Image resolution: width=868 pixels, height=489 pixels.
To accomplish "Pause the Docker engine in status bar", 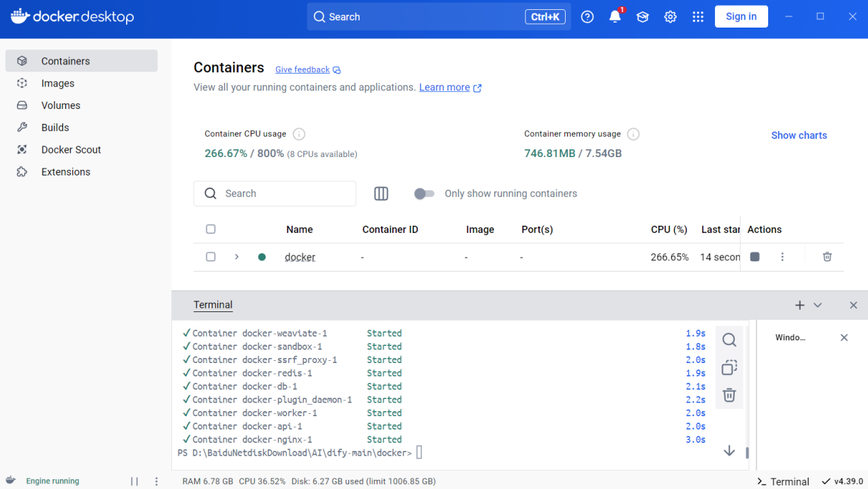I will coord(135,481).
